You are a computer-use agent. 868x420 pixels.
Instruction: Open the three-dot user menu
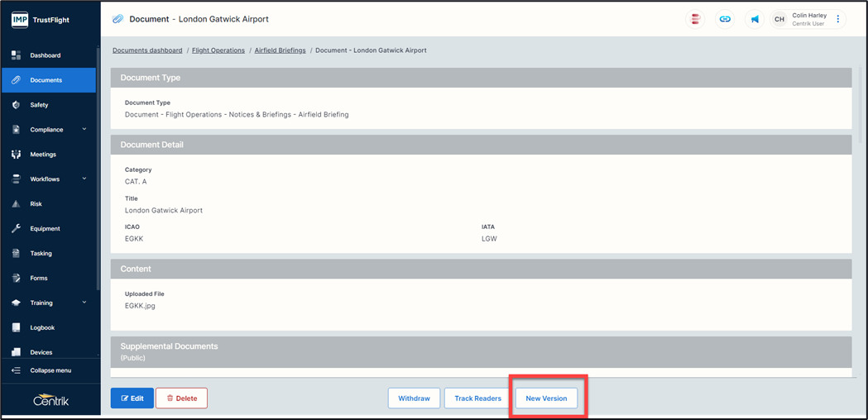click(837, 19)
